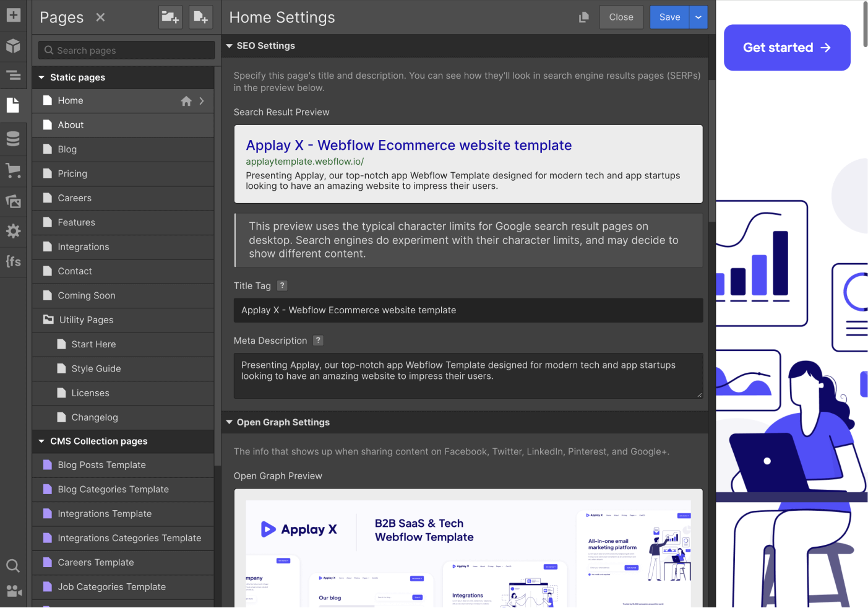Image resolution: width=868 pixels, height=608 pixels.
Task: Open the Finsweet fs panel
Action: pos(13,261)
